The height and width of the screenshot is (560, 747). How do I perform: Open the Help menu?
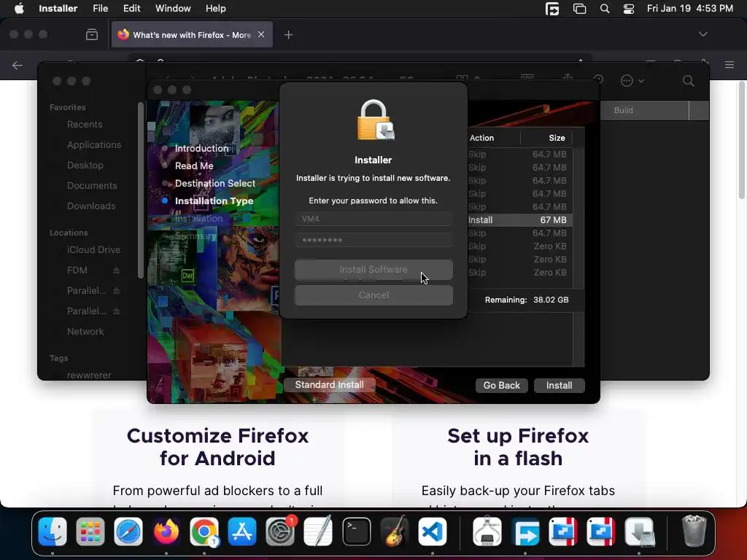point(215,9)
